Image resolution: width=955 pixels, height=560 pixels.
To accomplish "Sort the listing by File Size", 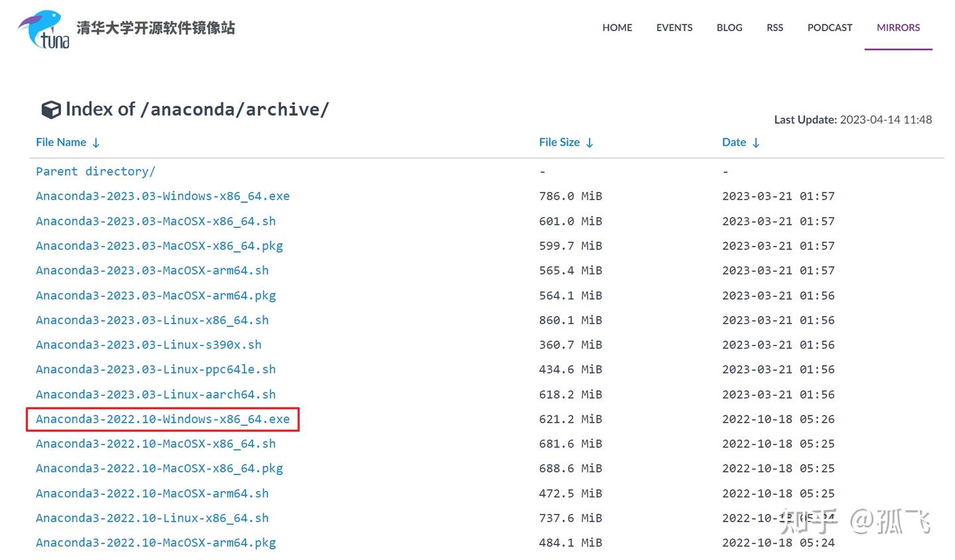I will (559, 142).
